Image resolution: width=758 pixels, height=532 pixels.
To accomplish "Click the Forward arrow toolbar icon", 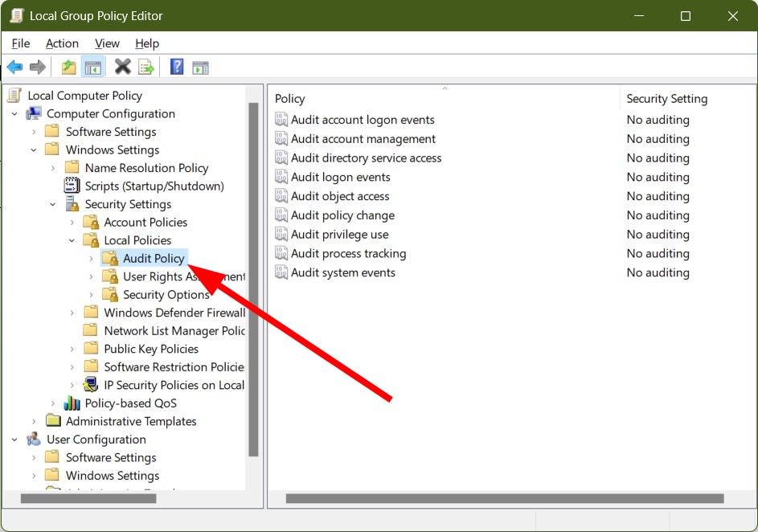I will point(38,68).
